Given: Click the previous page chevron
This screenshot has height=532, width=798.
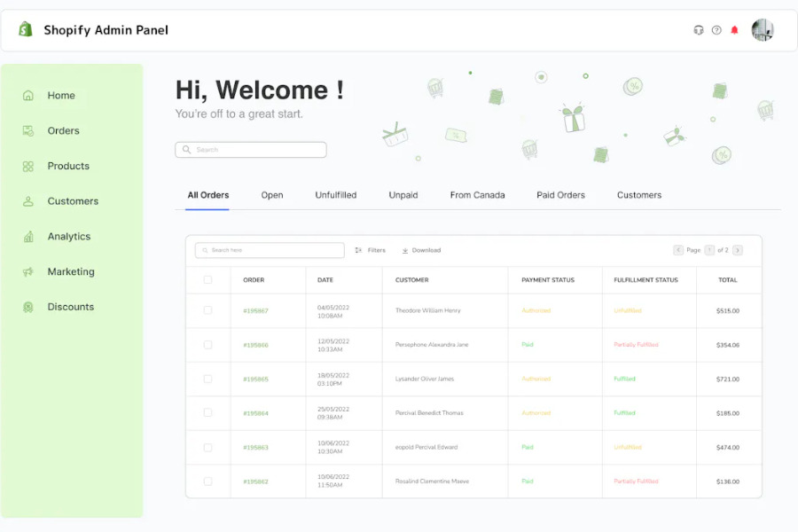Looking at the screenshot, I should [x=677, y=250].
